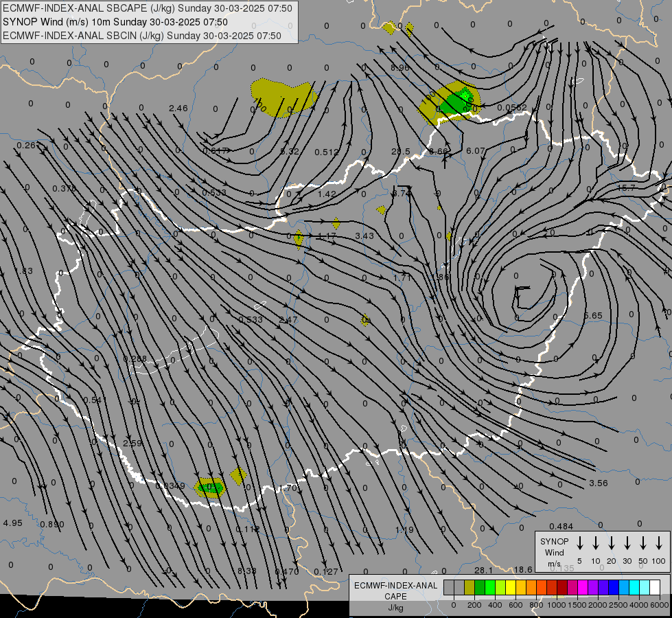Click the 28.5 value on the map
Image resolution: width=672 pixels, height=618 pixels.
point(401,151)
